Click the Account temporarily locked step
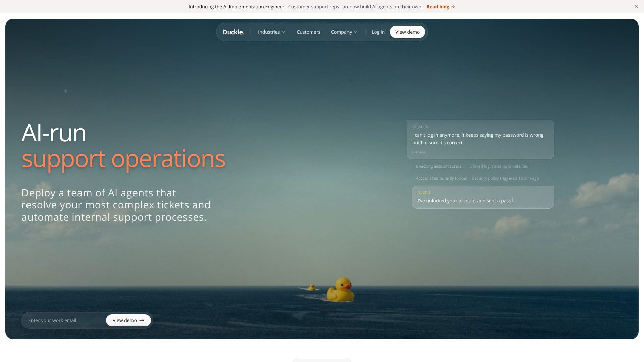The height and width of the screenshot is (362, 644). pyautogui.click(x=441, y=178)
